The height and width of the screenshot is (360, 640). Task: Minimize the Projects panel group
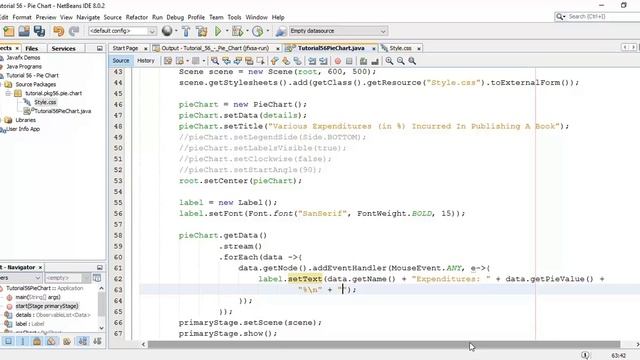(100, 48)
